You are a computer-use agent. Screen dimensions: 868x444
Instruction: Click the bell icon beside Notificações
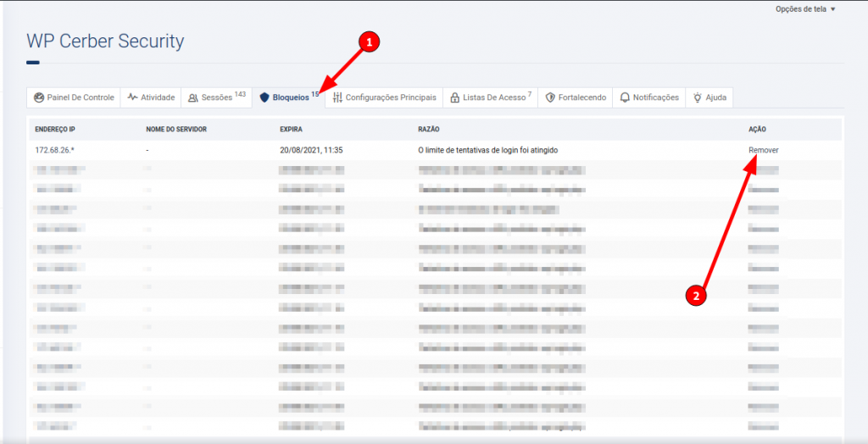[625, 98]
